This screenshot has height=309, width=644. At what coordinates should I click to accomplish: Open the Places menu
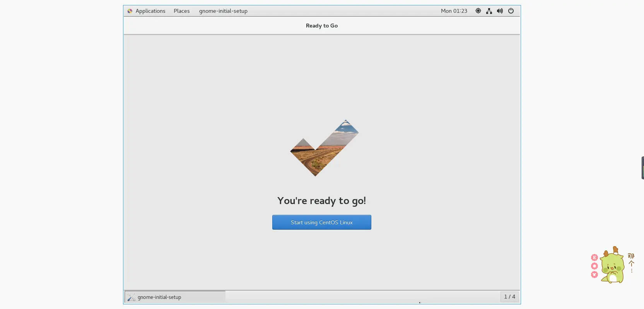pos(181,11)
